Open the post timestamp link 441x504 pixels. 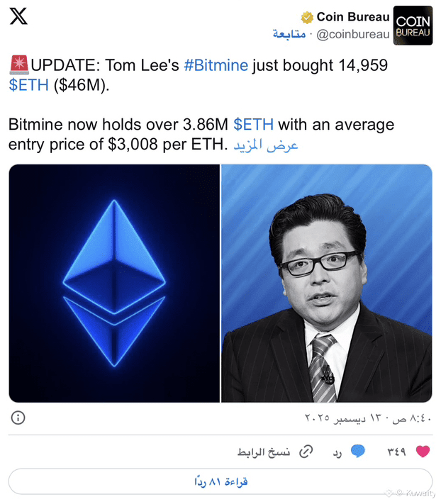click(x=368, y=418)
